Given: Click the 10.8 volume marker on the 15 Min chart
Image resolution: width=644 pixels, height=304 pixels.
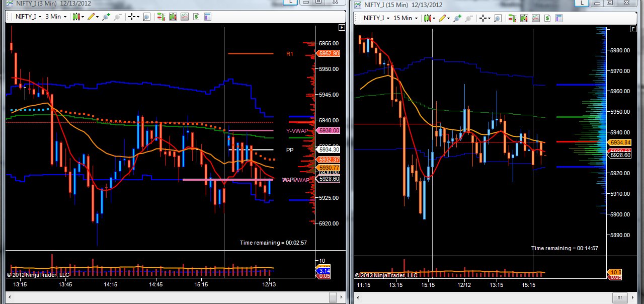Looking at the screenshot, I should point(613,272).
